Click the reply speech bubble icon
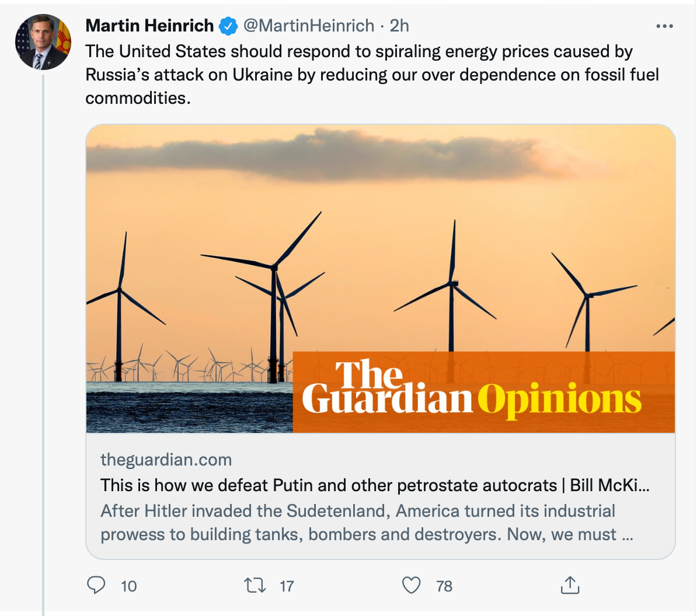697x616 pixels. click(x=96, y=585)
